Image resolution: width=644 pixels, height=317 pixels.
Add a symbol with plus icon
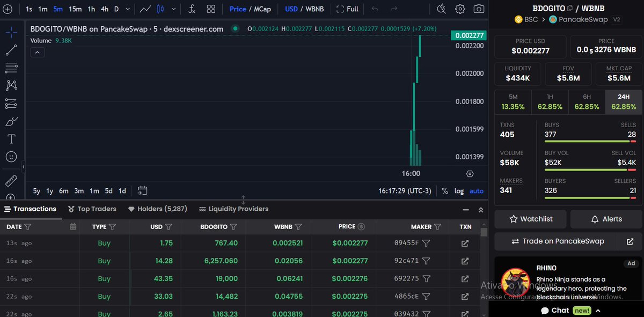click(8, 9)
